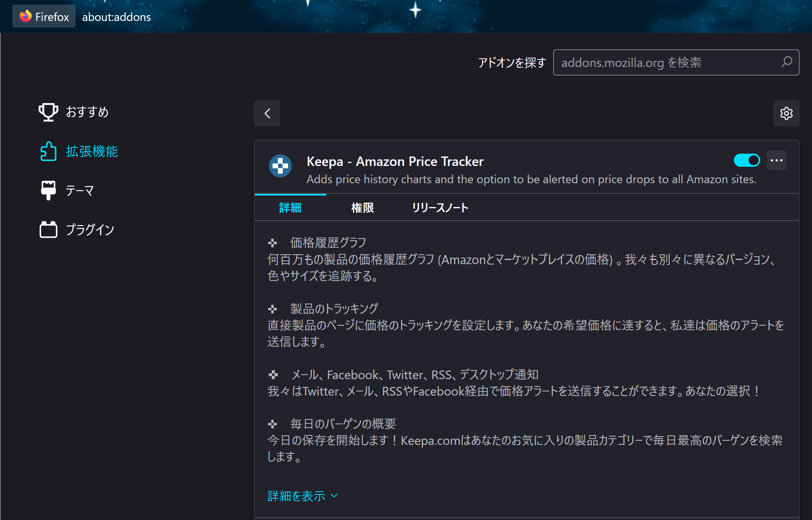The width and height of the screenshot is (812, 520).
Task: Select the 詳細 tab
Action: click(x=290, y=207)
